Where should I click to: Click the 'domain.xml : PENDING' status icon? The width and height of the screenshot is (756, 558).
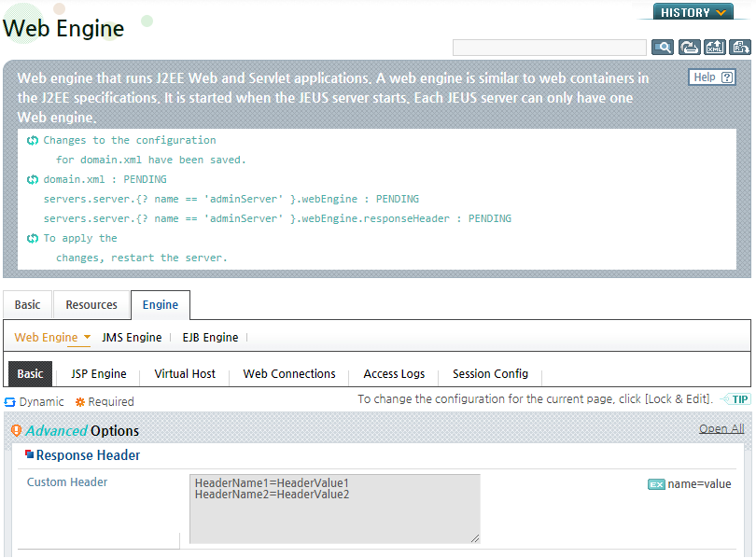coord(33,180)
